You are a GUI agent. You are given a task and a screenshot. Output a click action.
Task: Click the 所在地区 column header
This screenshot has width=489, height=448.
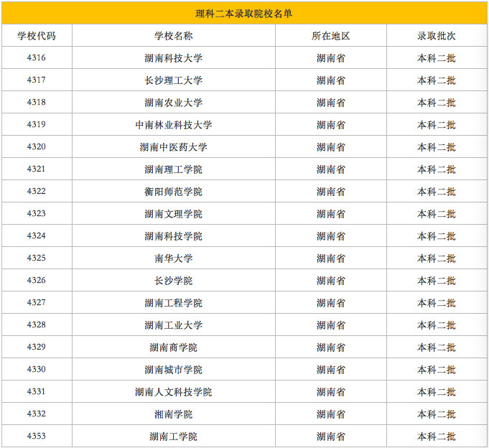(330, 36)
